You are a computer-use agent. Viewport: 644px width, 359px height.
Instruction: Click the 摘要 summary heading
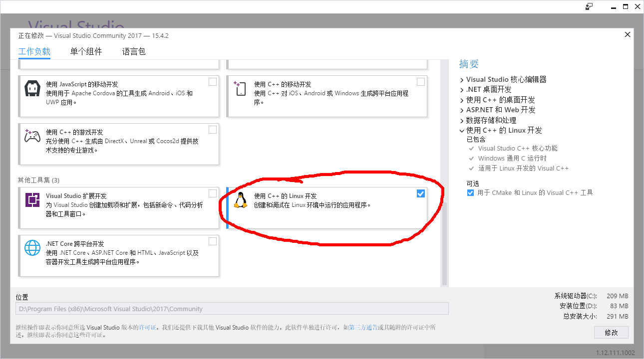(469, 64)
